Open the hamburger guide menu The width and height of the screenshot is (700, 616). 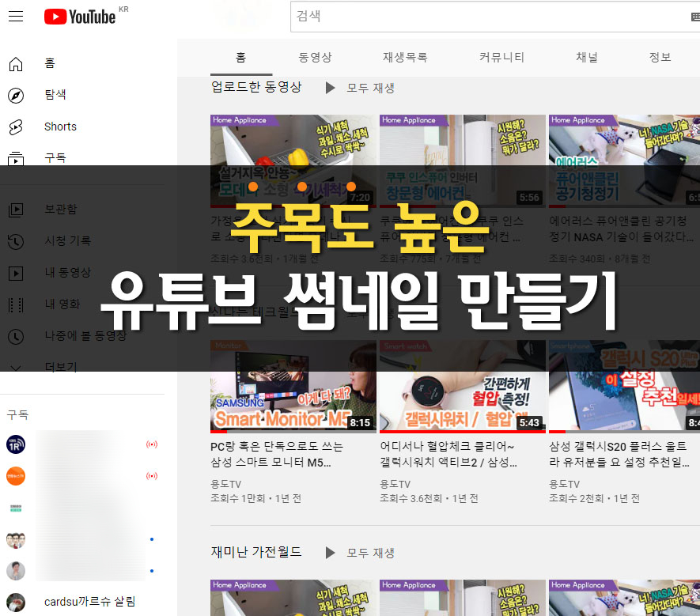(16, 17)
